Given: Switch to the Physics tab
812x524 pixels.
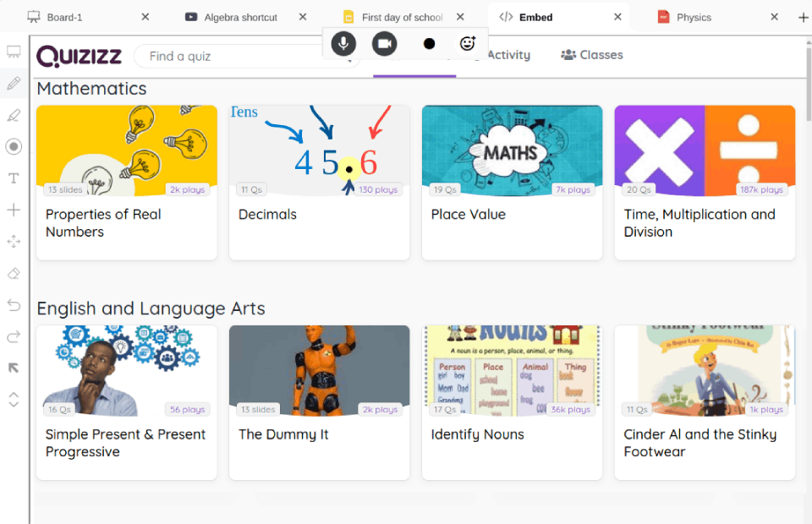Looking at the screenshot, I should point(694,17).
